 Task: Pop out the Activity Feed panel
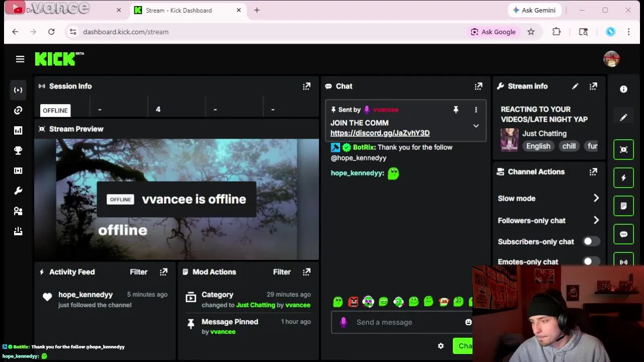tap(164, 272)
